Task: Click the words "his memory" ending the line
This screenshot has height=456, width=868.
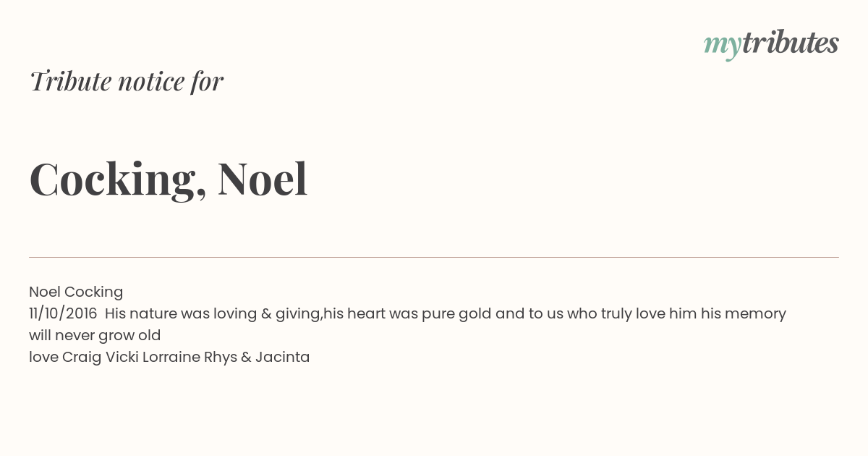Action: pos(743,314)
